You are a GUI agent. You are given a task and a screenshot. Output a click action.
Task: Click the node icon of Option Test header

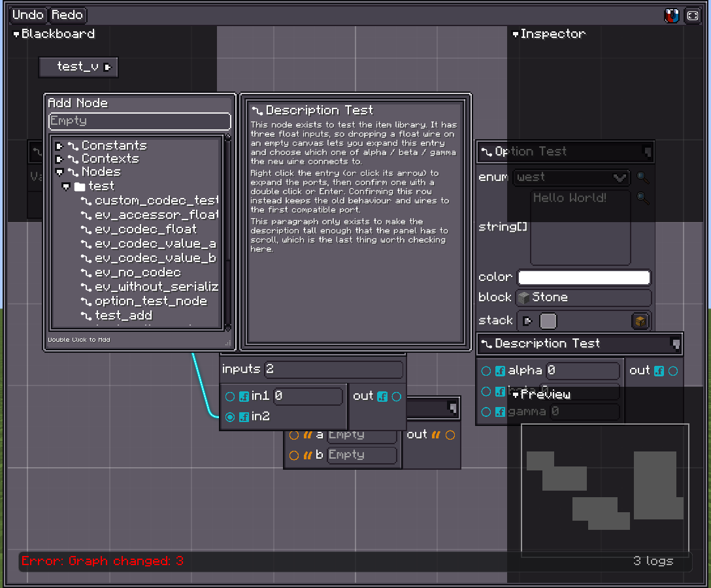[487, 152]
